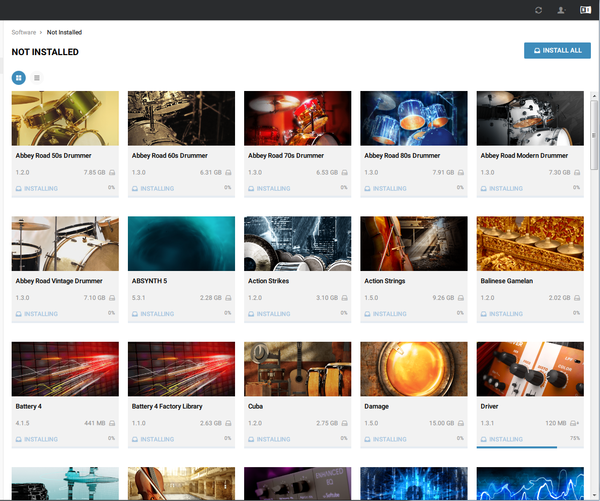The height and width of the screenshot is (501, 600).
Task: Click the Driver installation progress bar
Action: [x=530, y=447]
